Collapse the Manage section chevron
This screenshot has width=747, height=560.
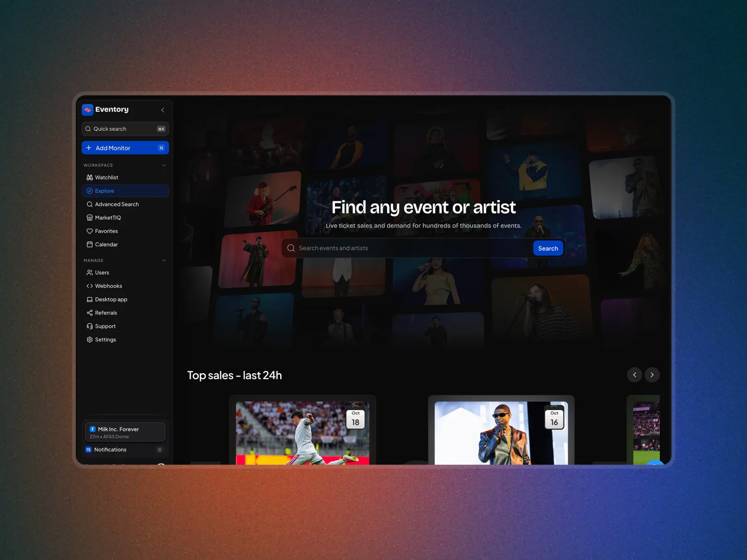click(164, 261)
